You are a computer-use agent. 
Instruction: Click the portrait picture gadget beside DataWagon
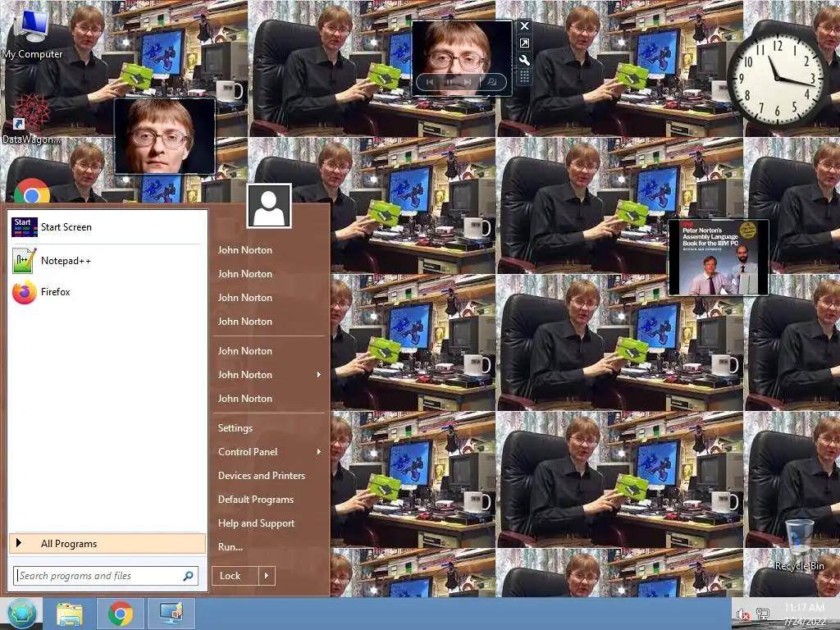tap(165, 136)
